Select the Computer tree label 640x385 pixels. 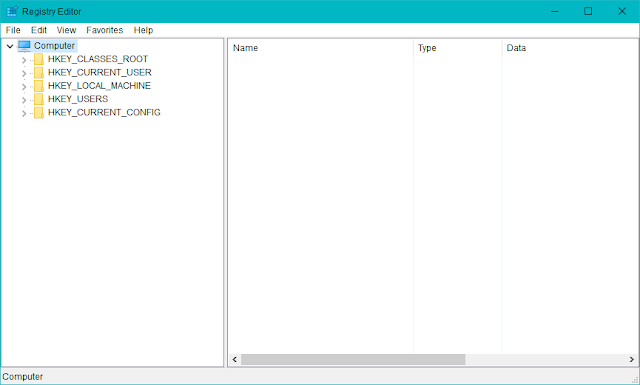pos(54,46)
